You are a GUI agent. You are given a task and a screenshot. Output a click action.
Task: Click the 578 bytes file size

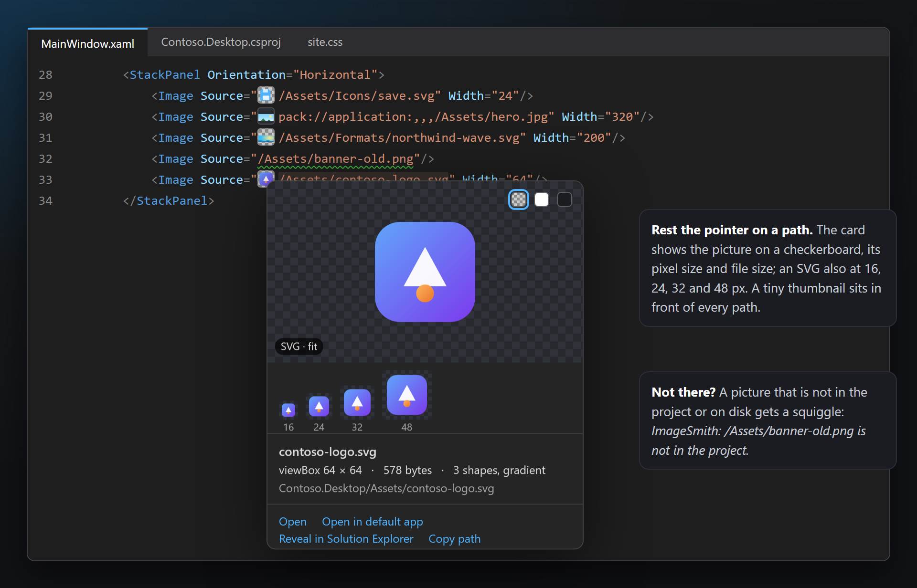tap(407, 470)
